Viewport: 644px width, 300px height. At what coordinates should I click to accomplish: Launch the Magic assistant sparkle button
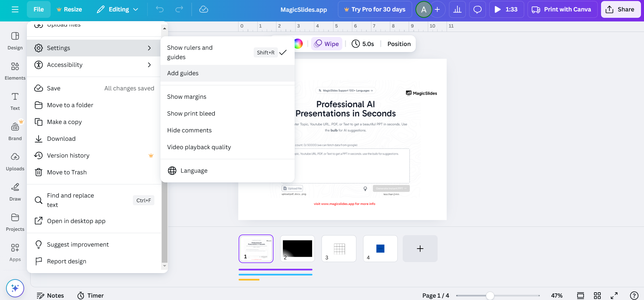coord(15,288)
